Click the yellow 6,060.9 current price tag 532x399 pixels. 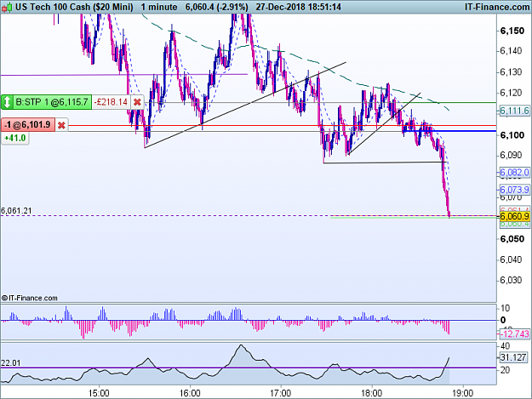514,216
